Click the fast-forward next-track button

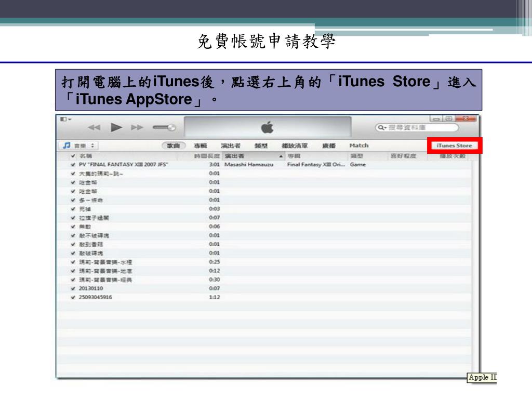(x=137, y=128)
